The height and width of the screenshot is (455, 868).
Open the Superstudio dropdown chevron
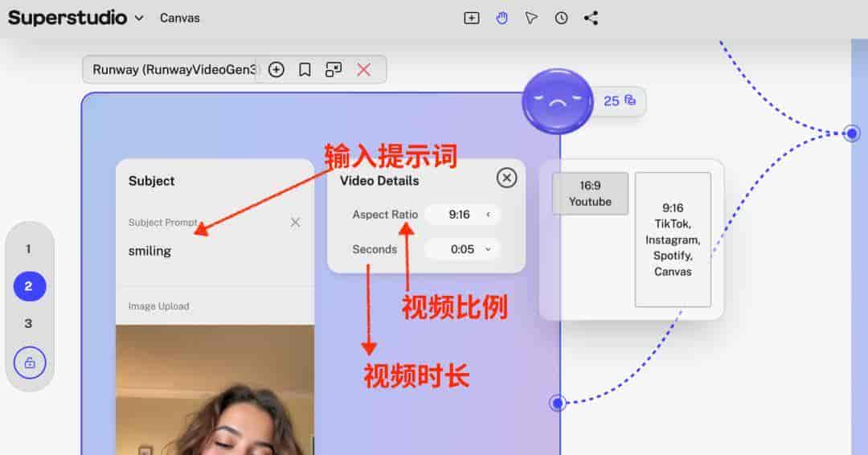coord(140,18)
